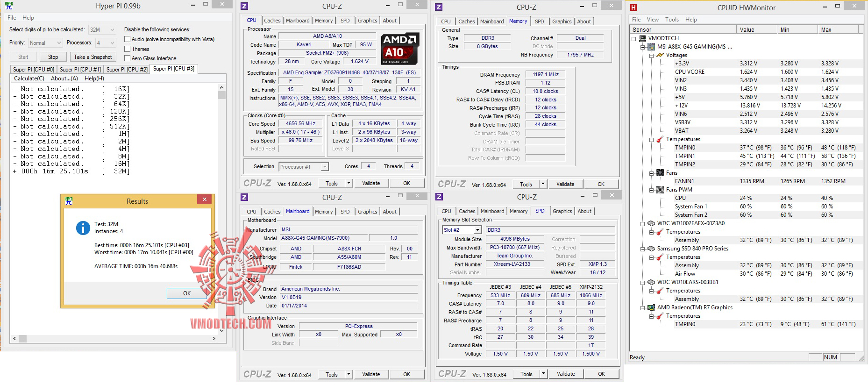Click the Temperatures thermometer icon under WDC WD1002FAEX
This screenshot has height=385, width=868.
(660, 232)
